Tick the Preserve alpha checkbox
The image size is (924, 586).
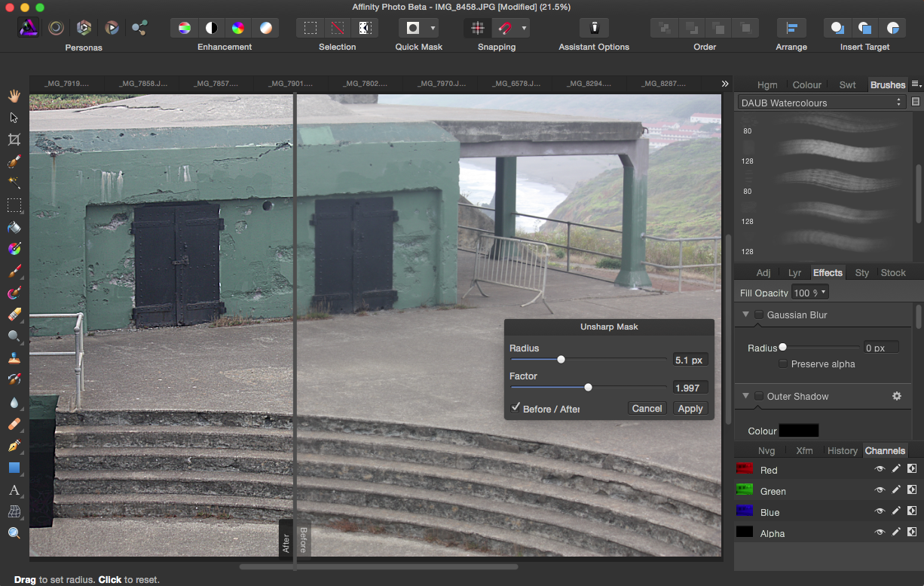pos(784,364)
